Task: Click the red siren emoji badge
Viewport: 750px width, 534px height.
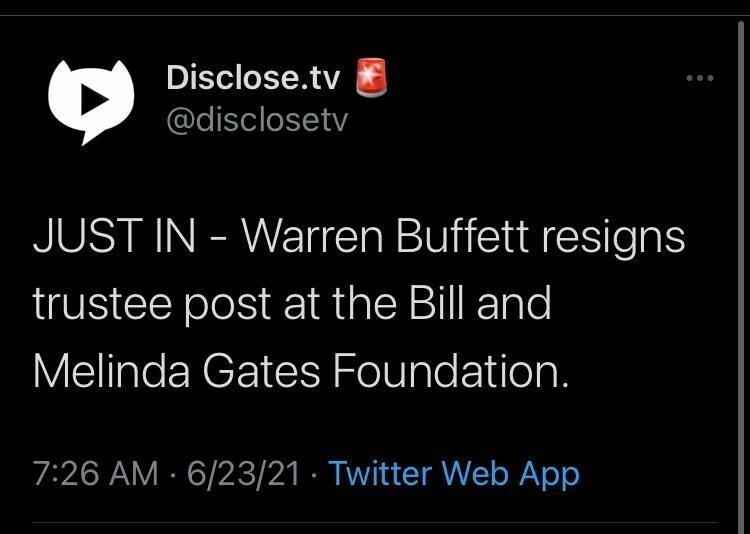Action: (x=372, y=77)
